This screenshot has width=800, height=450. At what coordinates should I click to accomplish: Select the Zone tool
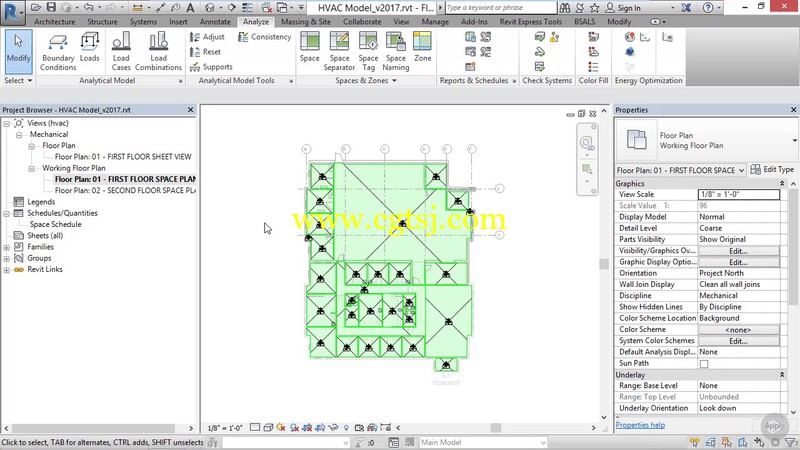[x=422, y=47]
